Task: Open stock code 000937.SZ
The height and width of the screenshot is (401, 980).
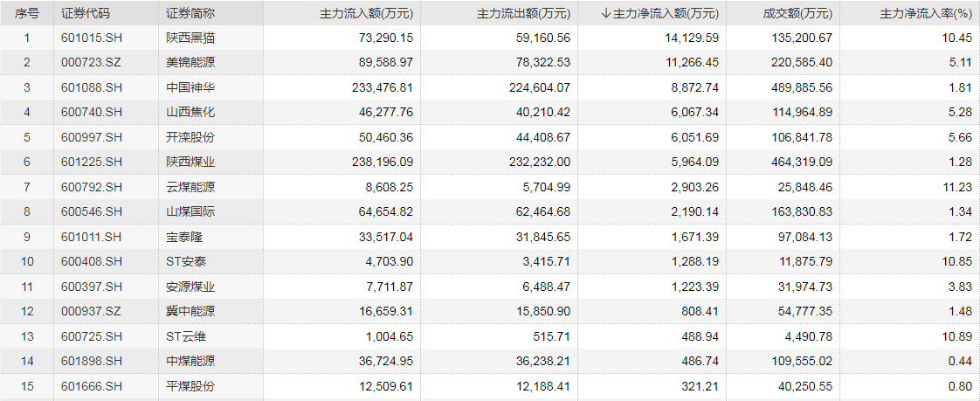Action: point(92,311)
